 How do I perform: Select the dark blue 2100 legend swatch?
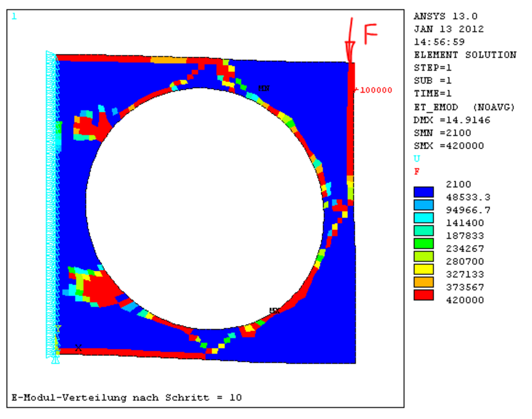(x=423, y=191)
